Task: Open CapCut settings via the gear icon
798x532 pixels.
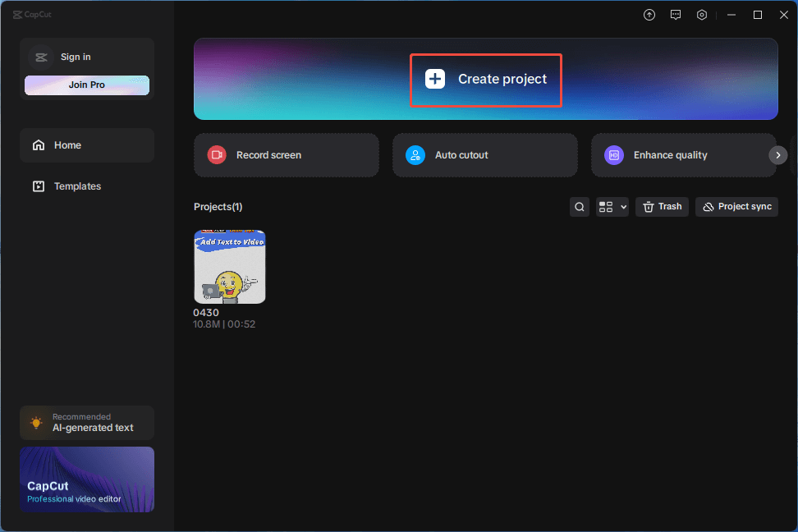Action: tap(701, 14)
